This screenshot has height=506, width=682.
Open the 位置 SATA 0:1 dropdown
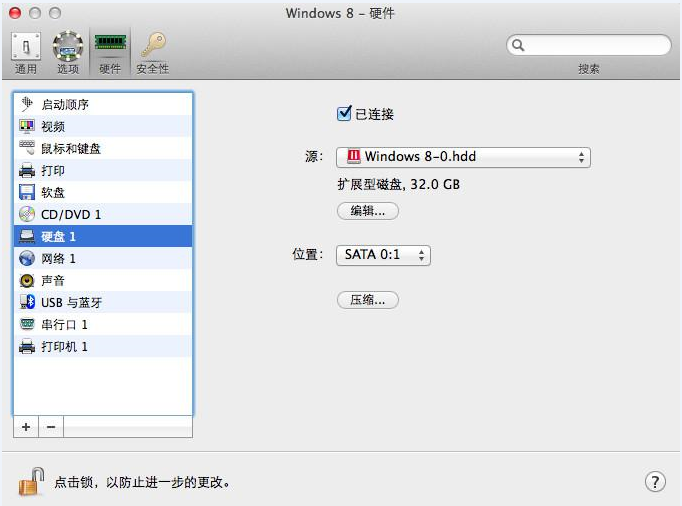382,255
